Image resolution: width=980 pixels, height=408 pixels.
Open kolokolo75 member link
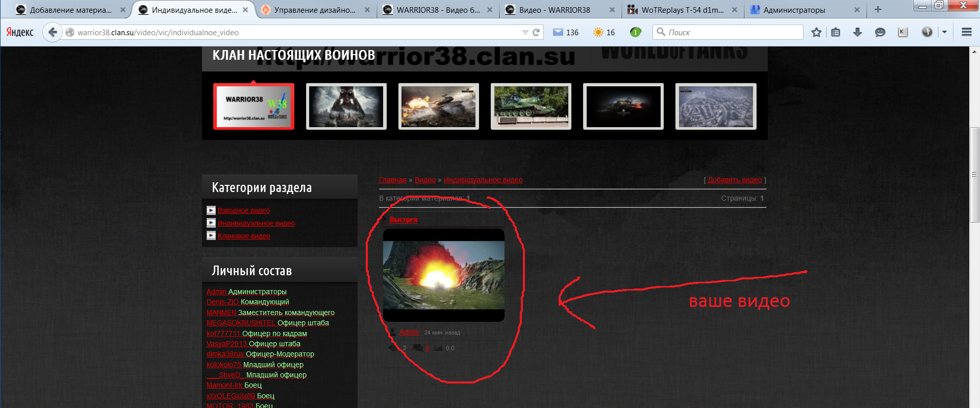point(224,365)
